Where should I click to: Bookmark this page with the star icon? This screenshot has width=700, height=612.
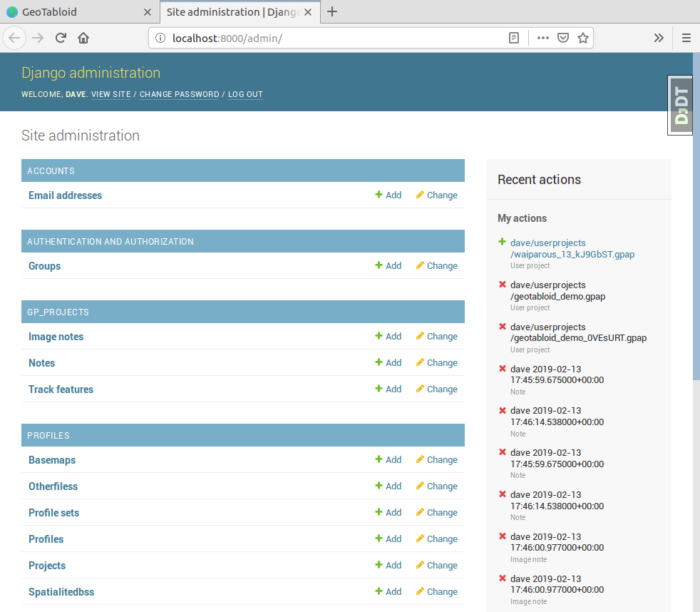click(582, 38)
